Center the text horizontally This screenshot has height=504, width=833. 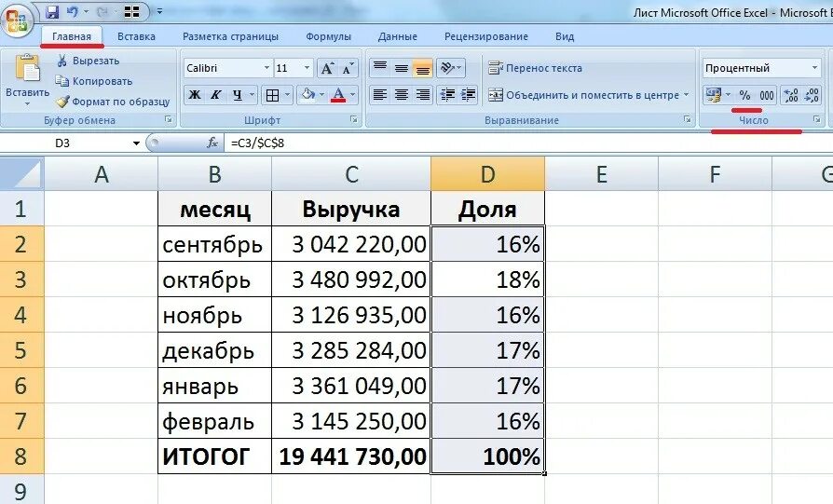(402, 95)
